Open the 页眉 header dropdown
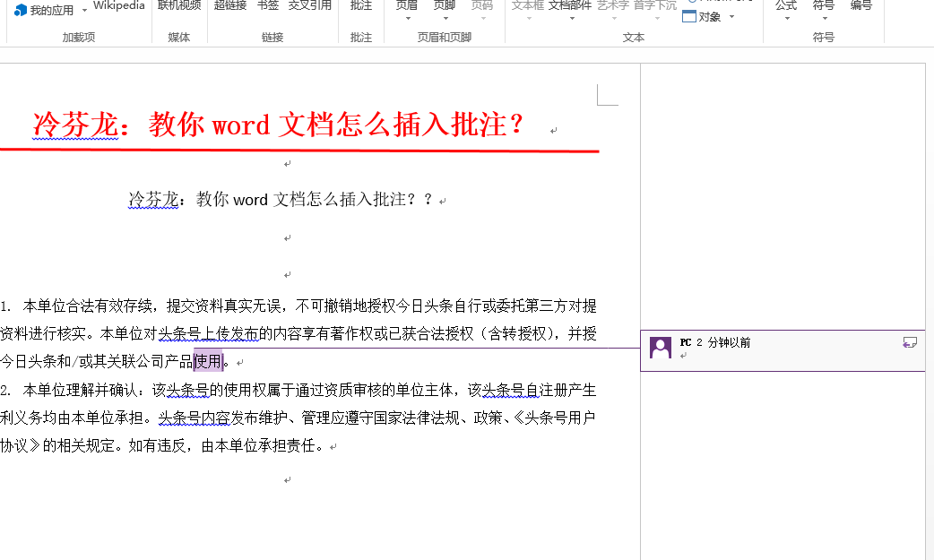 [x=408, y=11]
